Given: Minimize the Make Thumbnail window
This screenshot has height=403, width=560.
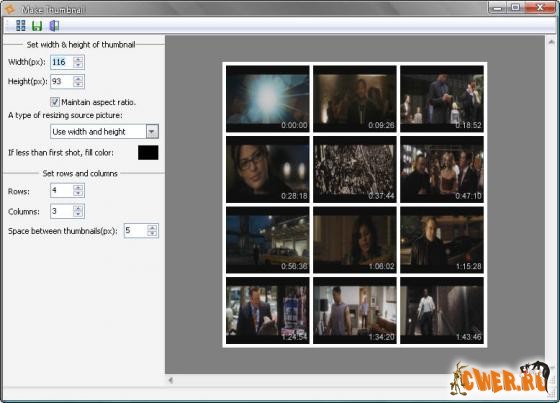Looking at the screenshot, I should [498, 8].
